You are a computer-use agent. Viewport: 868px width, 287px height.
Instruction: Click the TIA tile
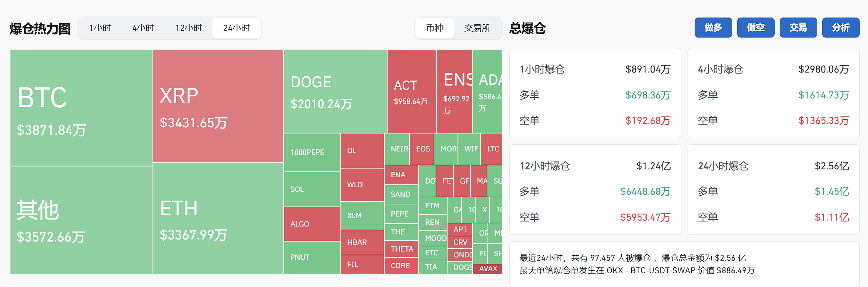point(433,267)
